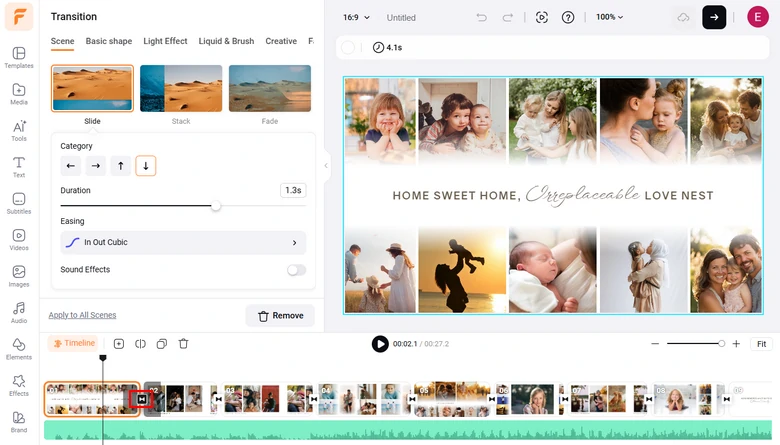Viewport: 780px width, 445px height.
Task: Click transition icon between scenes 02 and 03
Action: tap(218, 399)
